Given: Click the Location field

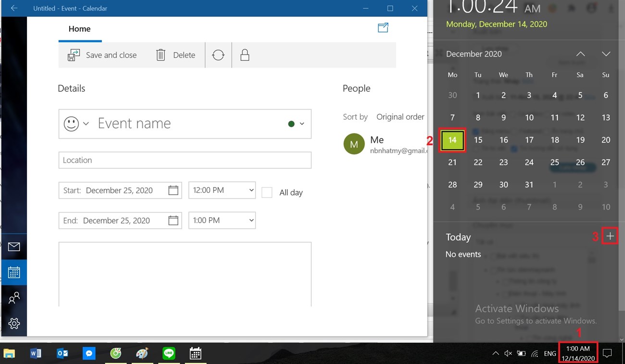Looking at the screenshot, I should [x=185, y=160].
